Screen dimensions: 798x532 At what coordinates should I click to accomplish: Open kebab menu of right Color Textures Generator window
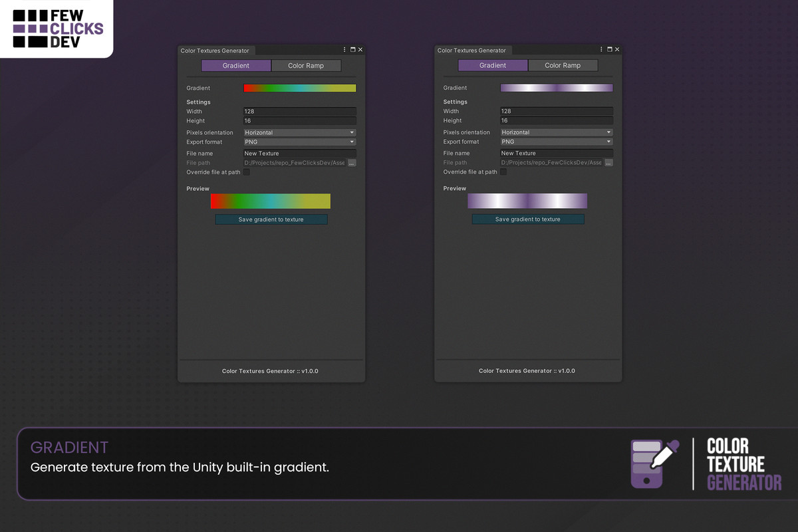tap(601, 50)
